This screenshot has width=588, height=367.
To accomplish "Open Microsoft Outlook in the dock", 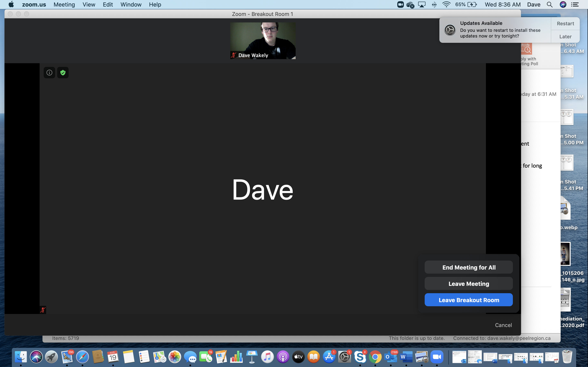I will click(x=391, y=357).
